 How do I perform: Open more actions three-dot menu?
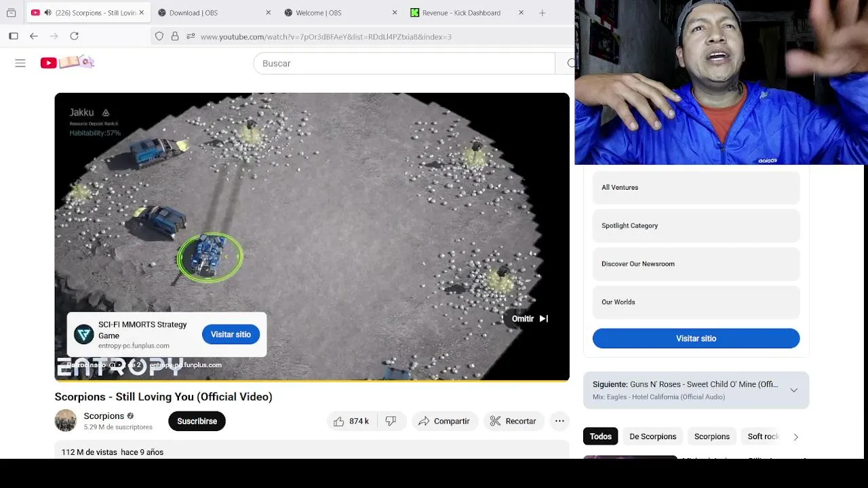(x=559, y=421)
